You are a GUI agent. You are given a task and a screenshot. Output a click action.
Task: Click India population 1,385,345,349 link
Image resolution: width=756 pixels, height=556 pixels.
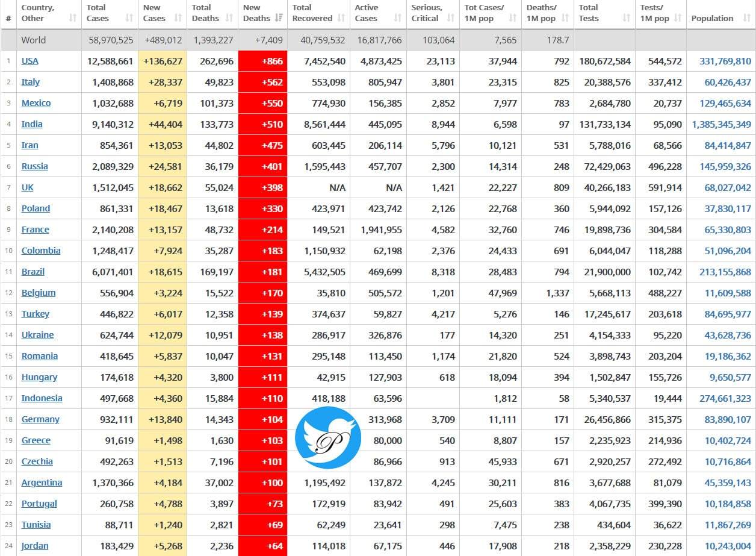[x=722, y=124]
